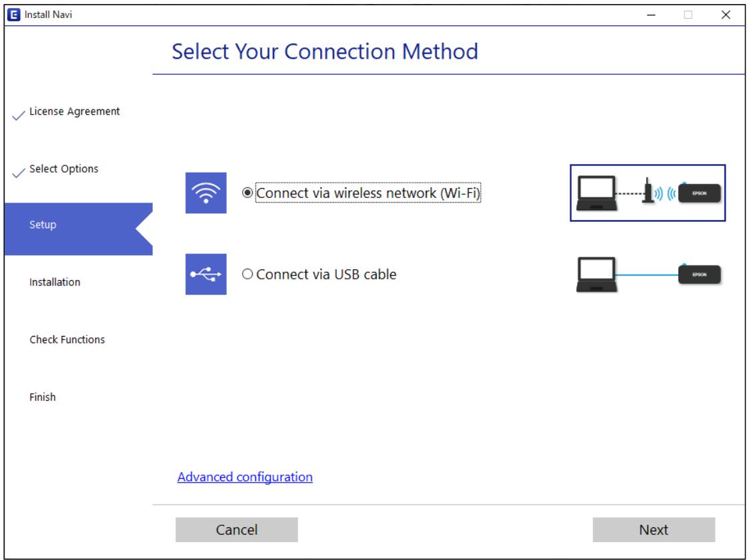Go to the License Agreement step
The width and height of the screenshot is (749, 560).
75,111
